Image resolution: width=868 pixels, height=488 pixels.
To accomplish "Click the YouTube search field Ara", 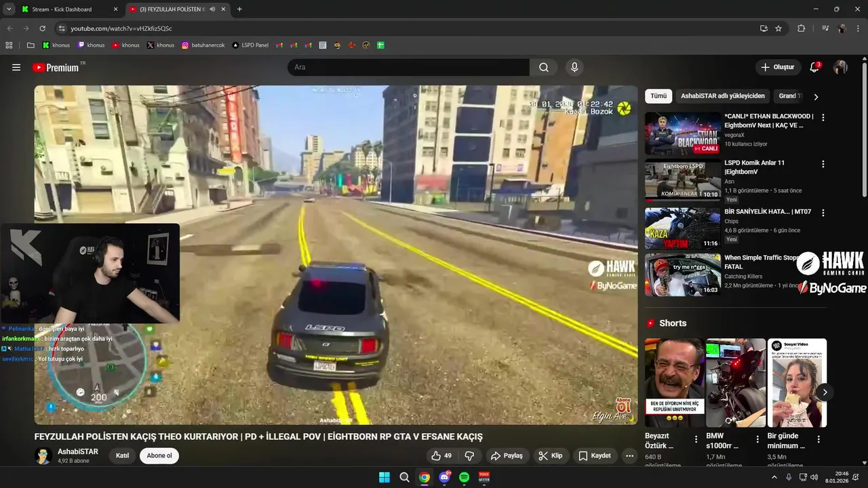I will click(x=408, y=67).
